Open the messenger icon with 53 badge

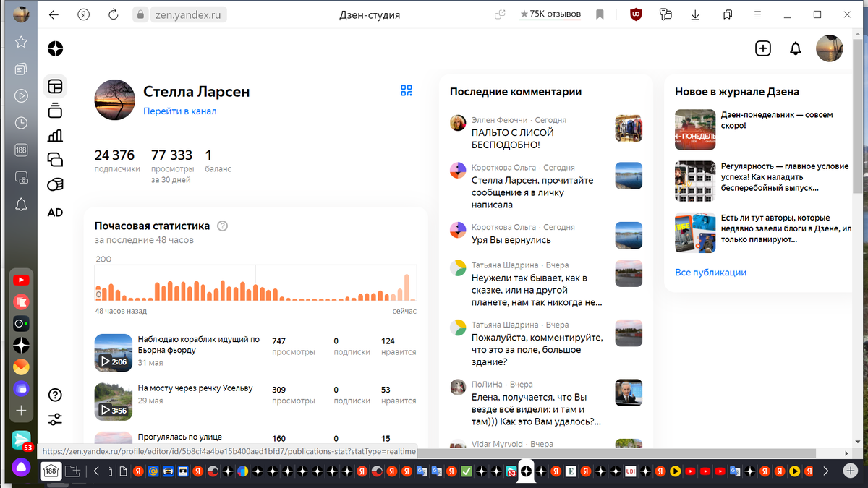(22, 440)
